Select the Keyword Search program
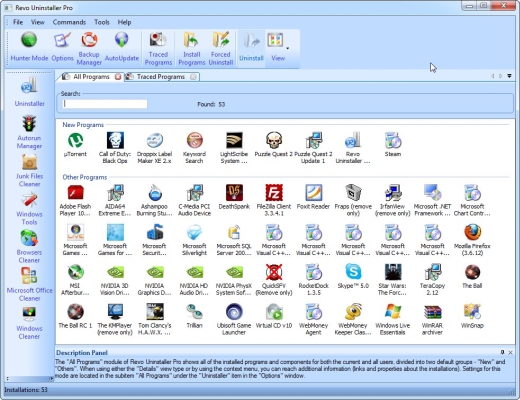520x400 pixels. tap(194, 147)
